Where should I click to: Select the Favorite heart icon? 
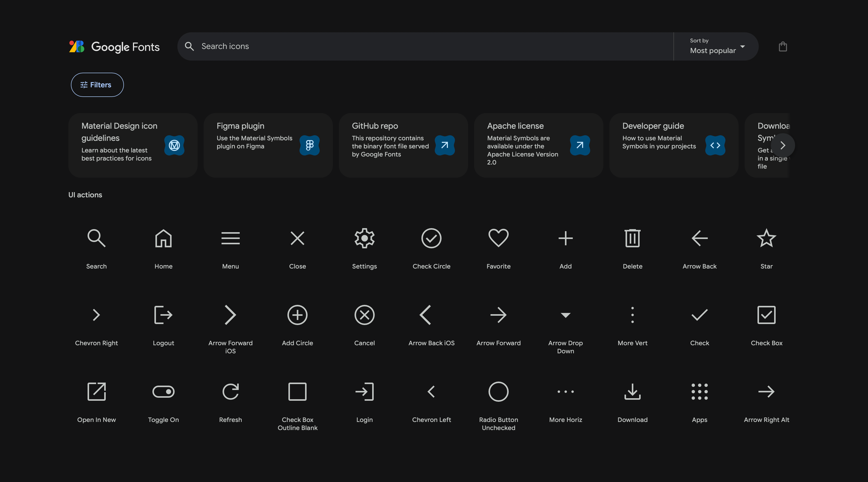tap(498, 238)
